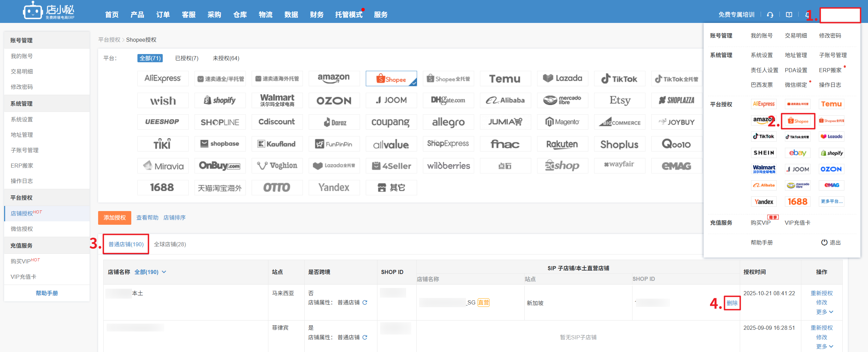Image resolution: width=868 pixels, height=352 pixels.
Task: Click the headset customer support icon
Action: point(770,15)
